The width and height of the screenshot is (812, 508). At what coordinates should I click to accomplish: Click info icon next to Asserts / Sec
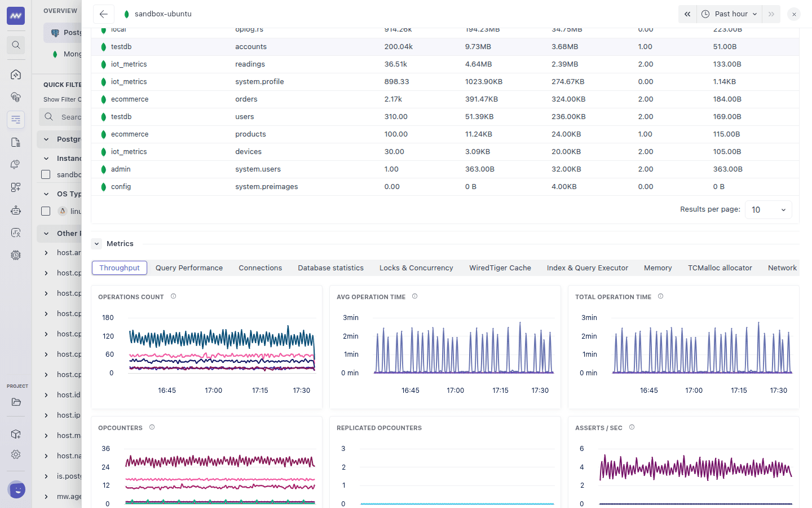tap(632, 427)
